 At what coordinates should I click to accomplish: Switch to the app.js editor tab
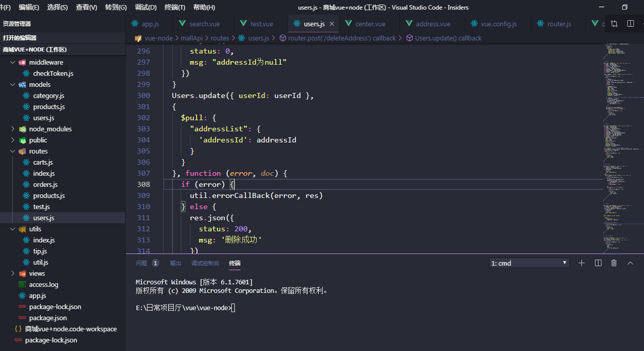(x=149, y=24)
